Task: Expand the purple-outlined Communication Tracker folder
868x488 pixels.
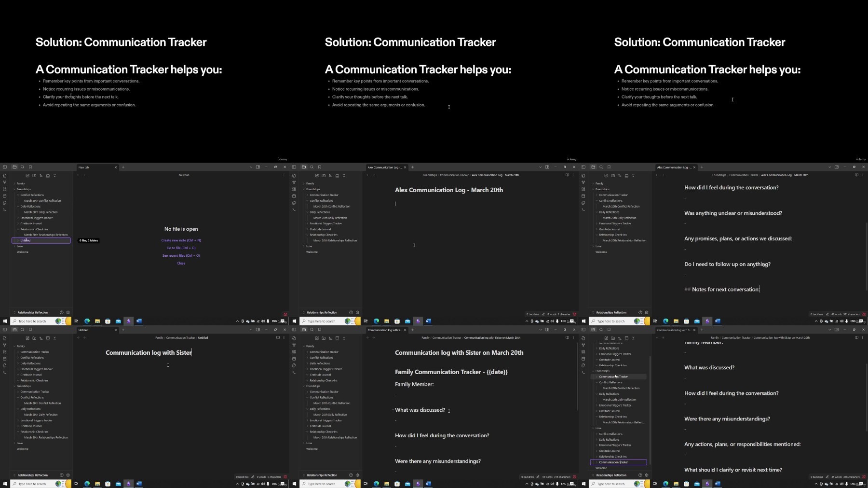Action: (597, 462)
